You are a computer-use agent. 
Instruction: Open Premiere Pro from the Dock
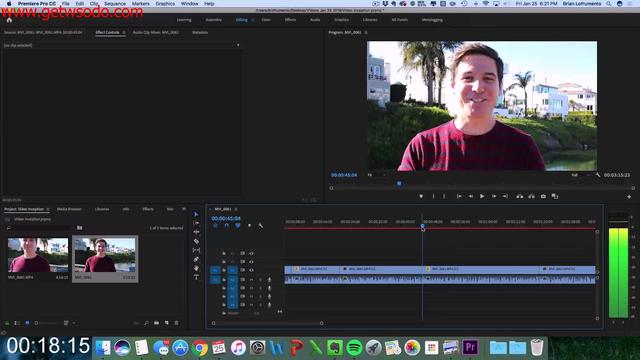(x=470, y=347)
